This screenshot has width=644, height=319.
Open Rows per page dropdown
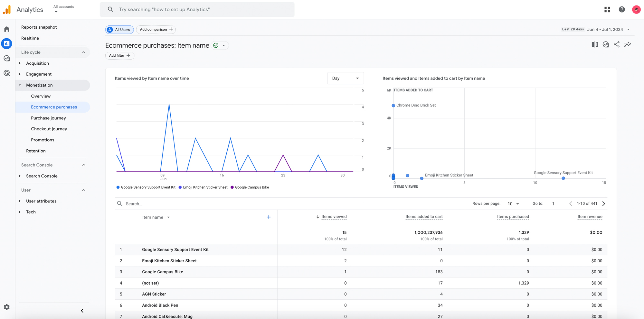pos(513,204)
